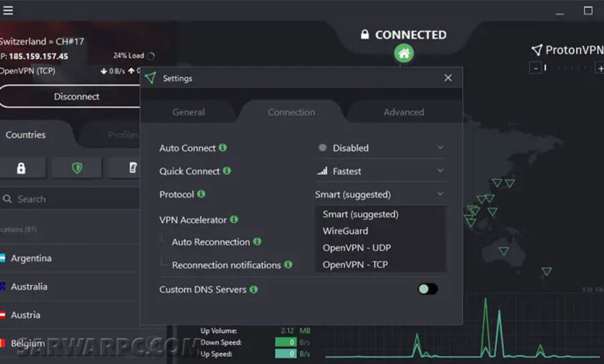Click the search magnifier icon
604x364 pixels.
(x=7, y=199)
